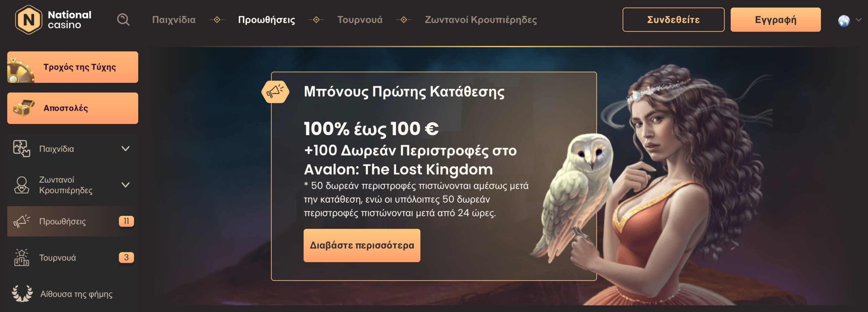Expand the sidebar Ζωντανοί Κρουπιέρηδες chevron

(125, 185)
